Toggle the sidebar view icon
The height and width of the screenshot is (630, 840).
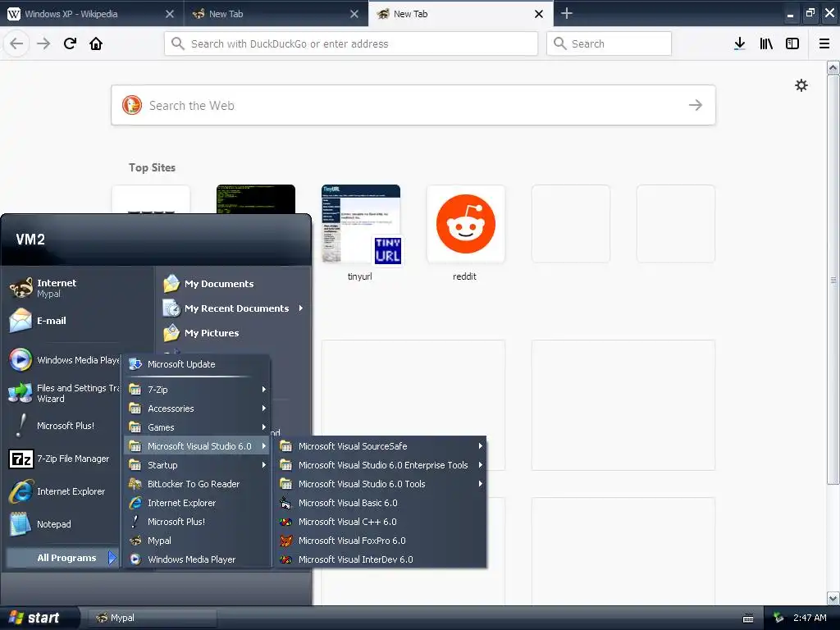coord(792,43)
